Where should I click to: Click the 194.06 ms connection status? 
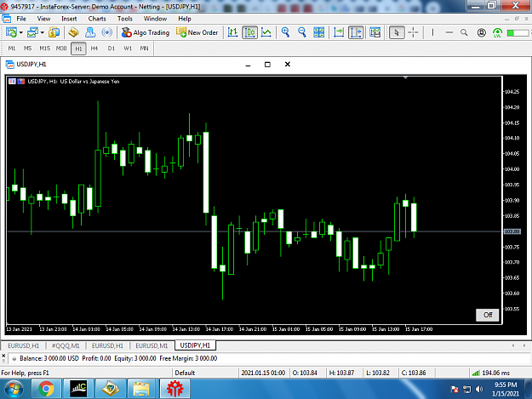[491, 373]
